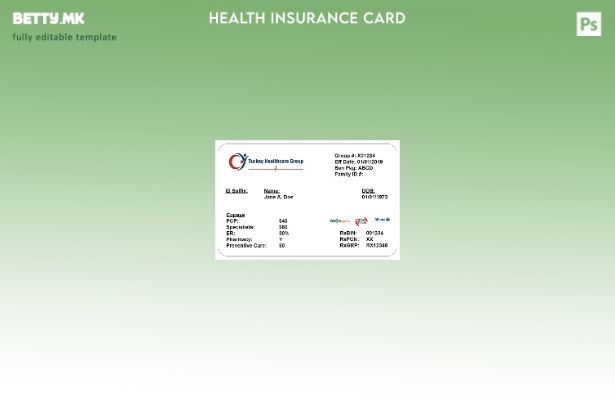Click the Photoshop Ps icon
Screen dimensions: 615x400
point(588,24)
